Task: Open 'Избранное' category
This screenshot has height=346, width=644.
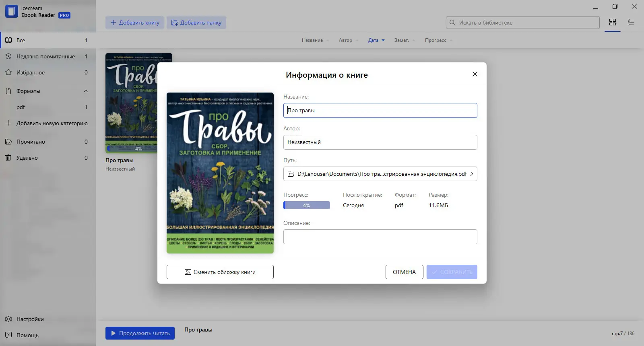Action: click(x=48, y=72)
